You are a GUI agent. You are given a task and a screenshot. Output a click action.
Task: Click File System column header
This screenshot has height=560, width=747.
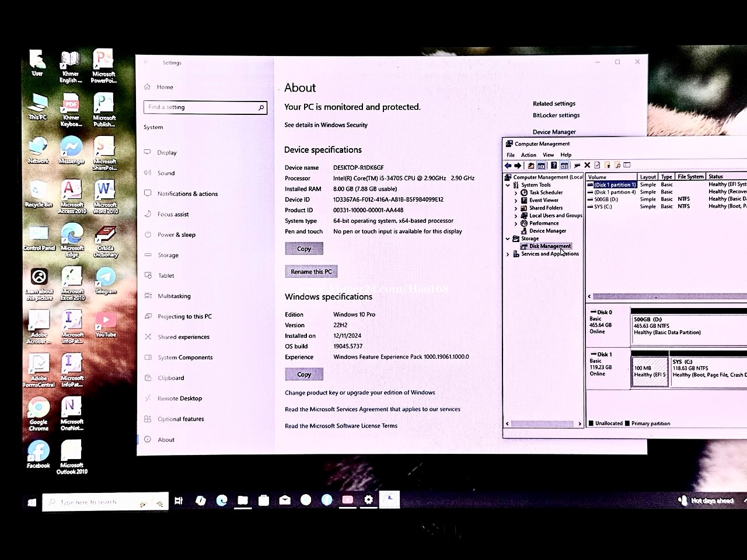point(690,177)
